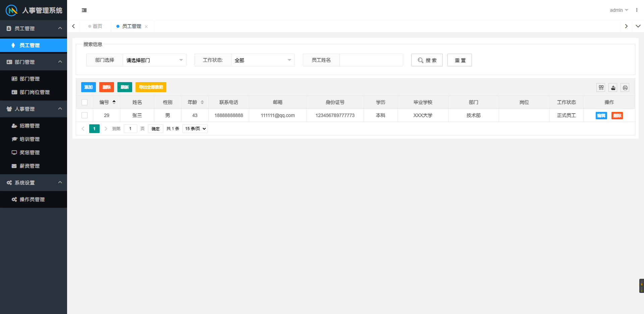Viewport: 644px width, 314px height.
Task: Open 培训管理 in the sidebar menu
Action: click(x=30, y=139)
